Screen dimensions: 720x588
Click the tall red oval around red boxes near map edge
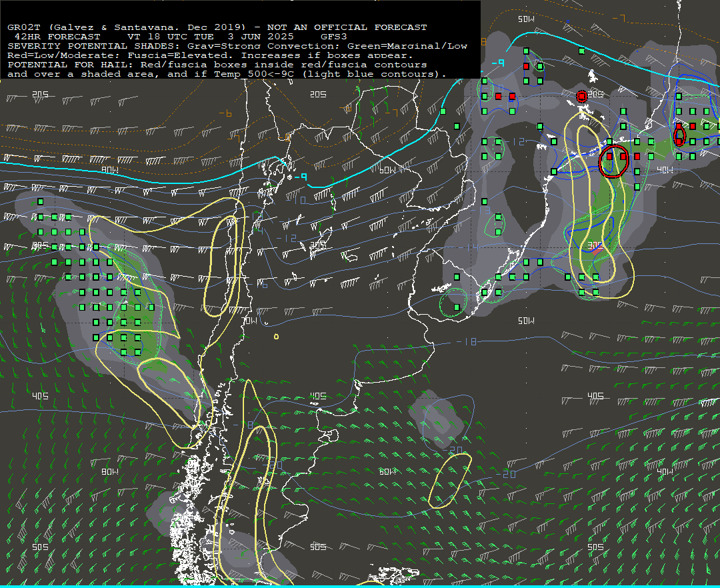point(679,136)
